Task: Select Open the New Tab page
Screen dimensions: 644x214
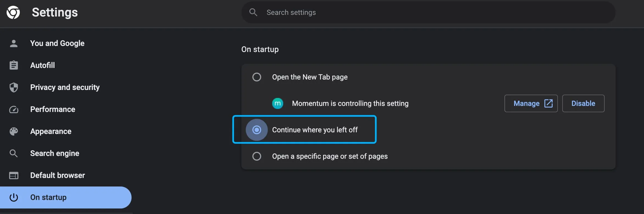Action: (x=256, y=77)
